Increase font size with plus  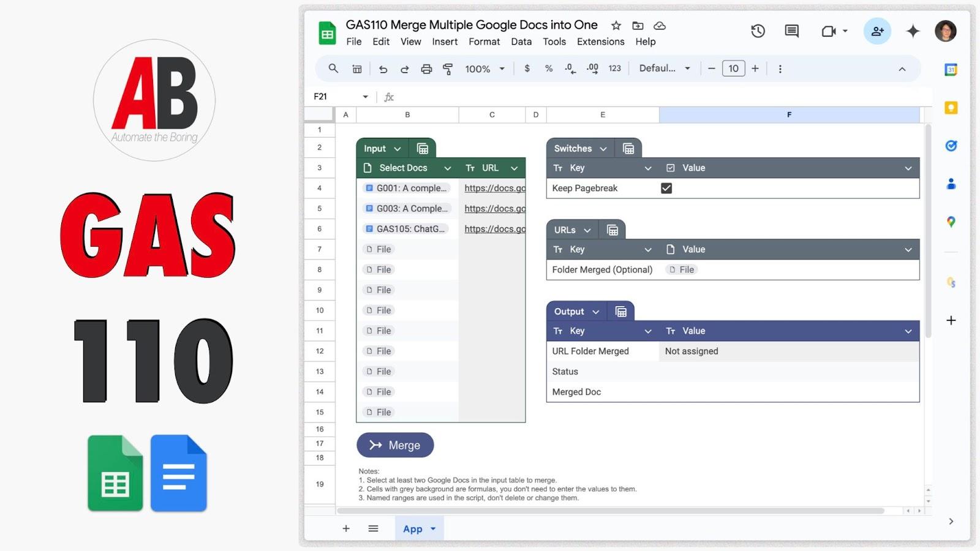tap(755, 69)
